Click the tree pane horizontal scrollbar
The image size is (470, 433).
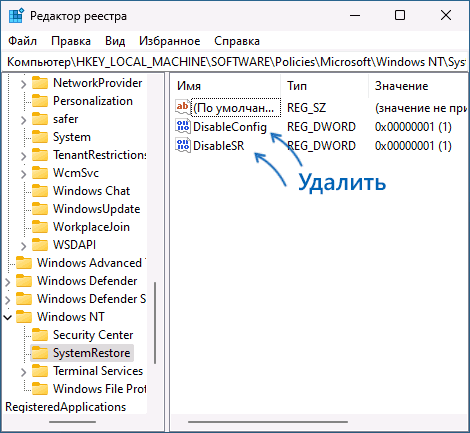click(73, 422)
